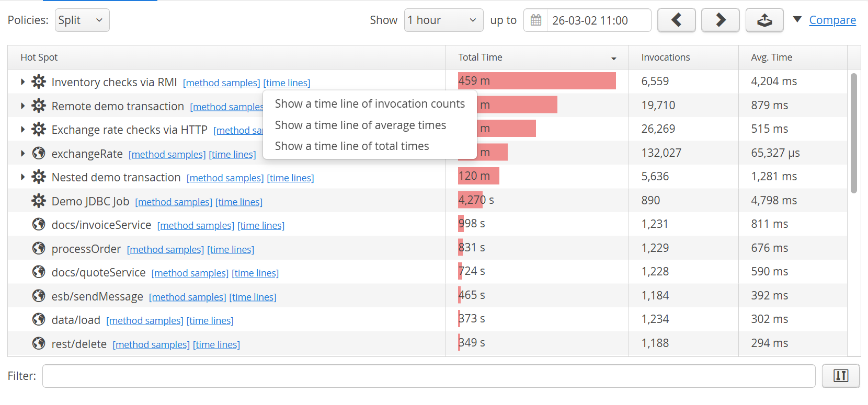Click the previous time interval arrow button
Viewport: 868px width, 405px height.
(676, 20)
